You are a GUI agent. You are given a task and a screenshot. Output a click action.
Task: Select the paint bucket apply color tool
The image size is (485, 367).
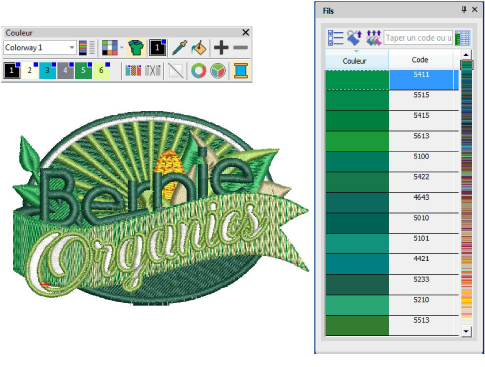pos(199,48)
